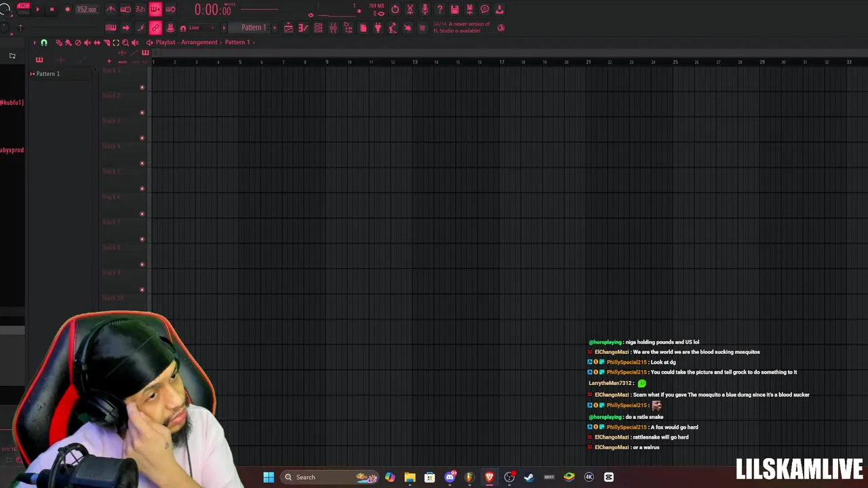
Task: Select the playlist delete tool
Action: [x=78, y=43]
